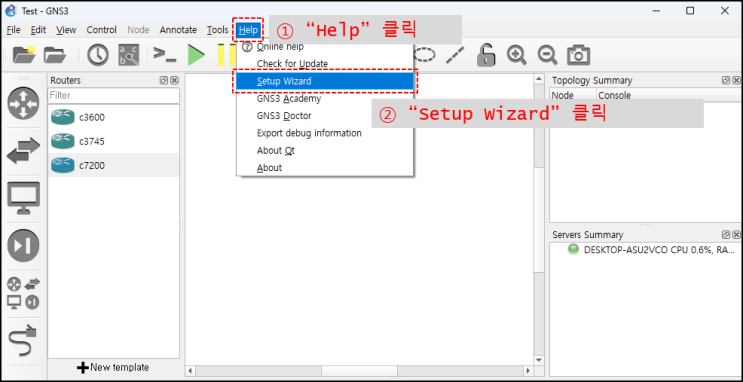Click the Console column header
The height and width of the screenshot is (382, 743).
click(x=669, y=95)
